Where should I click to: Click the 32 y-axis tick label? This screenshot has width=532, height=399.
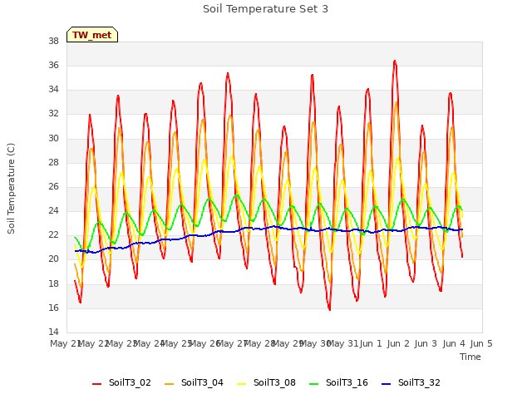[53, 114]
